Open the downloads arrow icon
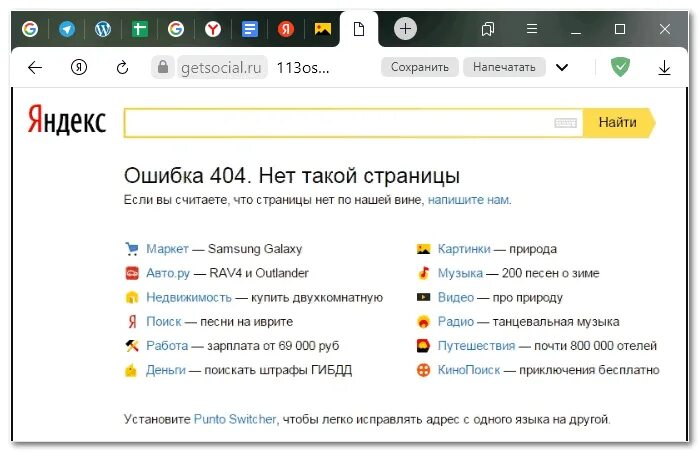This screenshot has height=453, width=700. coord(664,67)
